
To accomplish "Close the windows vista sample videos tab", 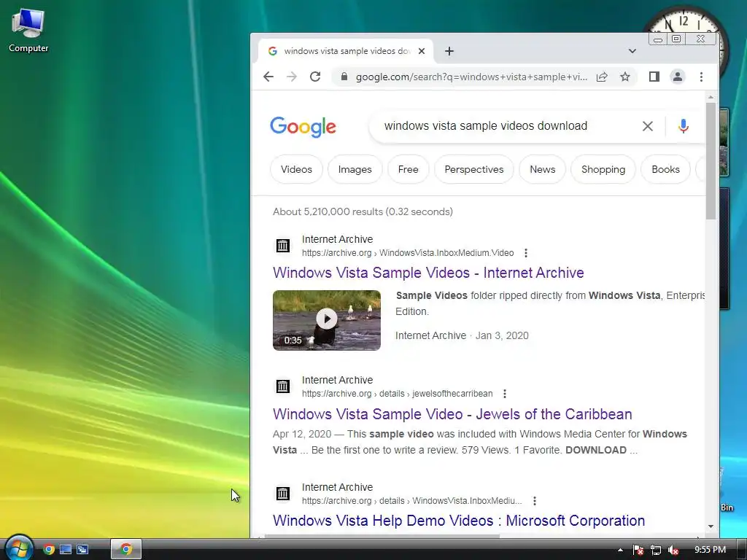I will coord(422,51).
